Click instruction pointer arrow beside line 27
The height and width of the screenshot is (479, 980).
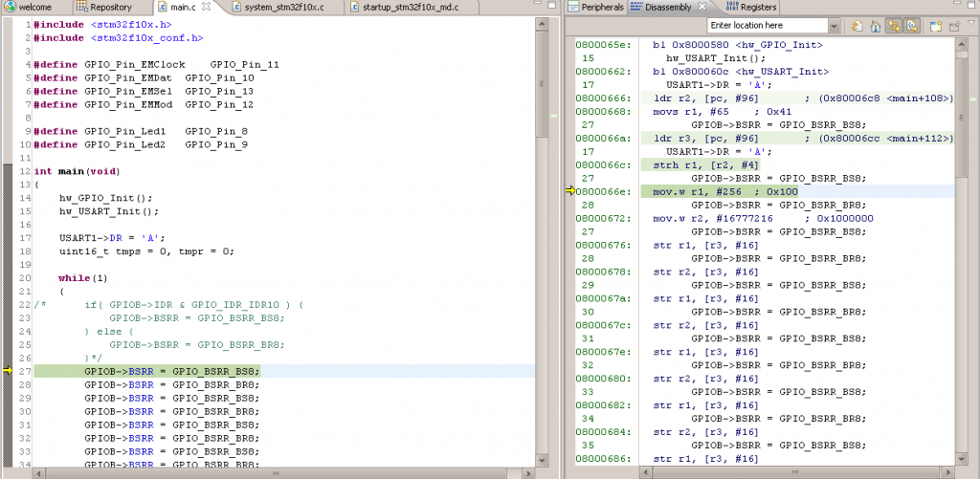pos(9,371)
